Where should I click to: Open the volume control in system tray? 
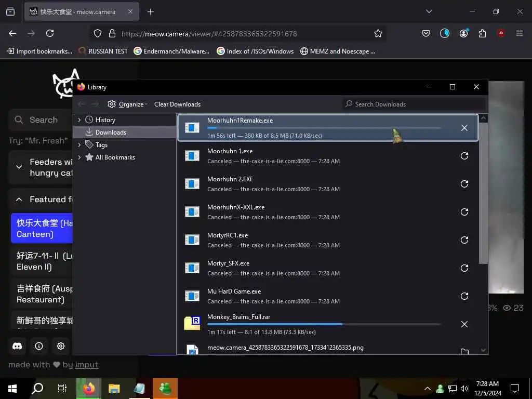point(464,389)
